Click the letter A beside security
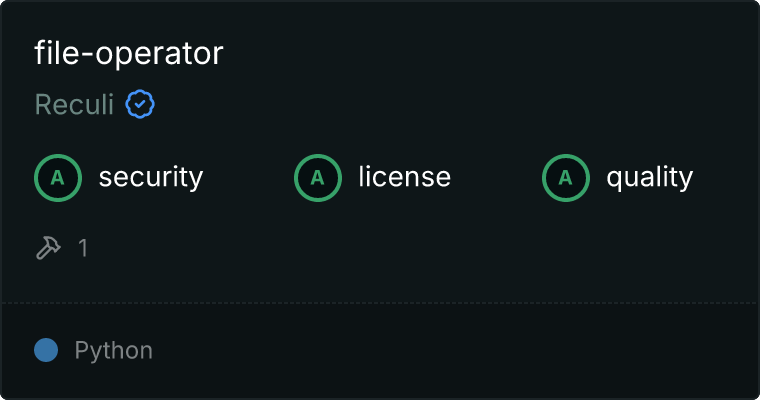The height and width of the screenshot is (400, 760). point(58,178)
